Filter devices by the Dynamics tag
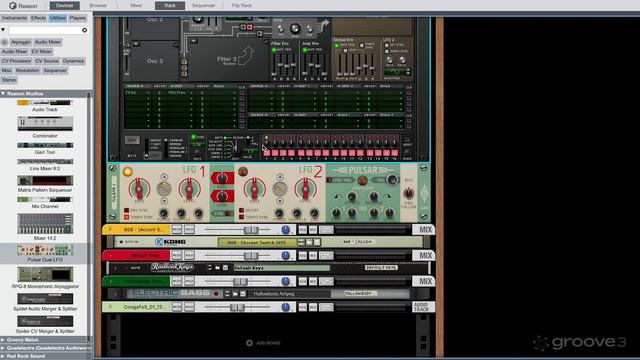The height and width of the screenshot is (360, 640). pos(73,61)
